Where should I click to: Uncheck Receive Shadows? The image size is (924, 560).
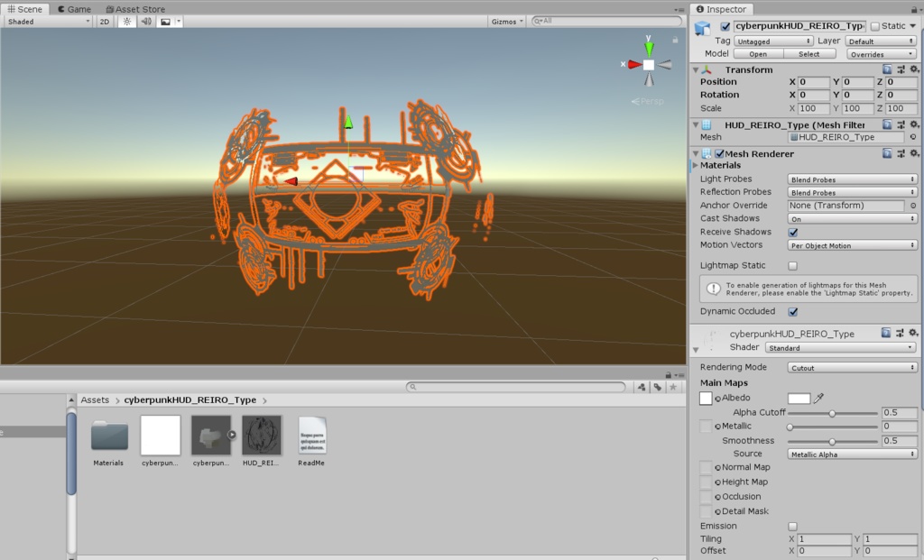pyautogui.click(x=793, y=232)
